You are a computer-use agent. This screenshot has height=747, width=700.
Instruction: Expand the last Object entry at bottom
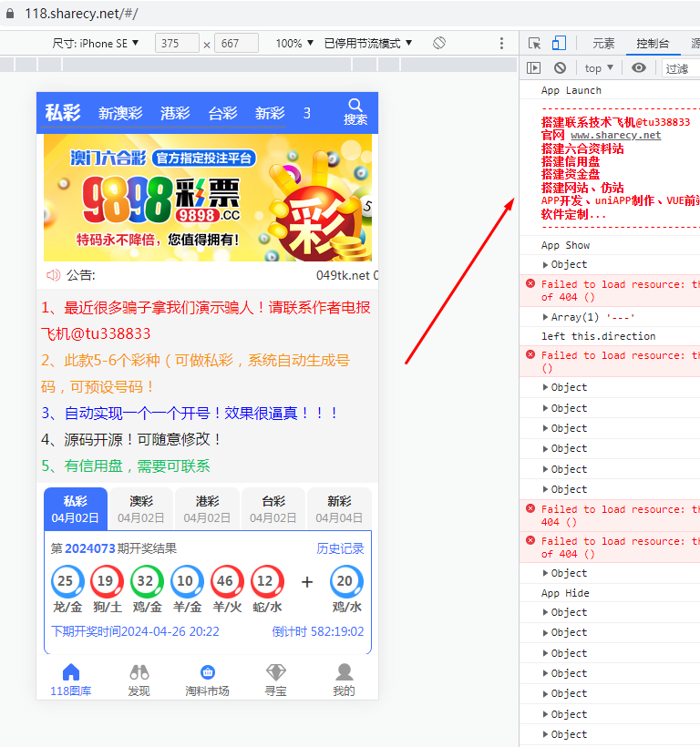[545, 734]
